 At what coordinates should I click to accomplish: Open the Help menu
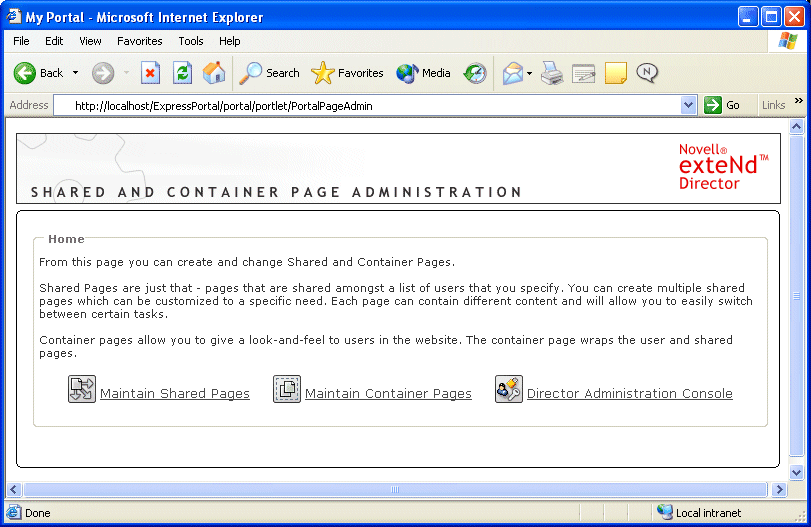tap(230, 41)
